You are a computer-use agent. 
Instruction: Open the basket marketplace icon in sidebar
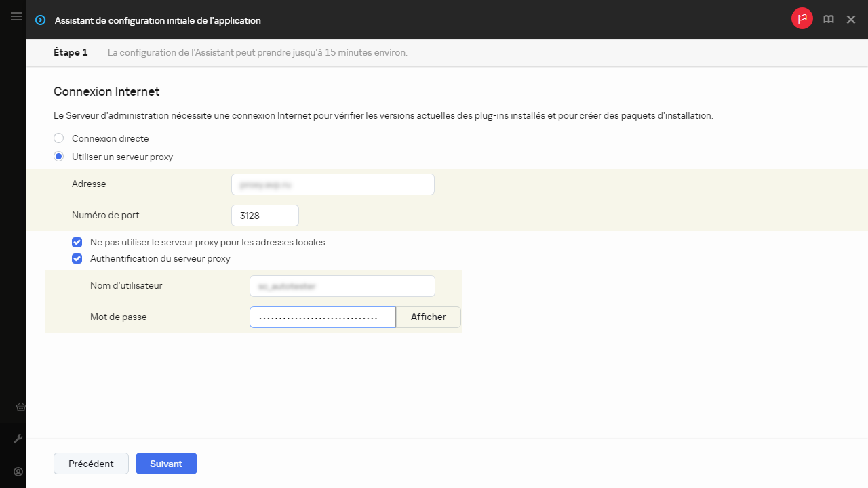20,407
